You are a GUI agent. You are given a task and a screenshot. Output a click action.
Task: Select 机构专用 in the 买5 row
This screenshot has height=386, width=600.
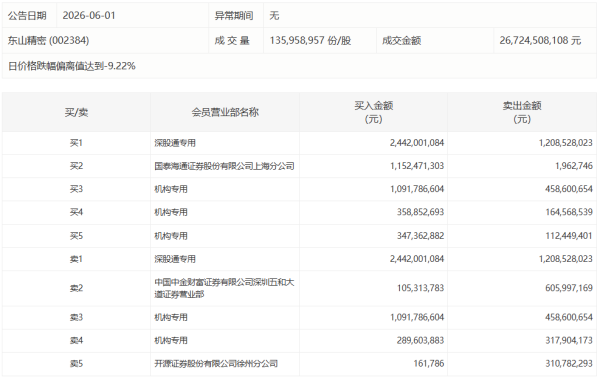click(171, 236)
